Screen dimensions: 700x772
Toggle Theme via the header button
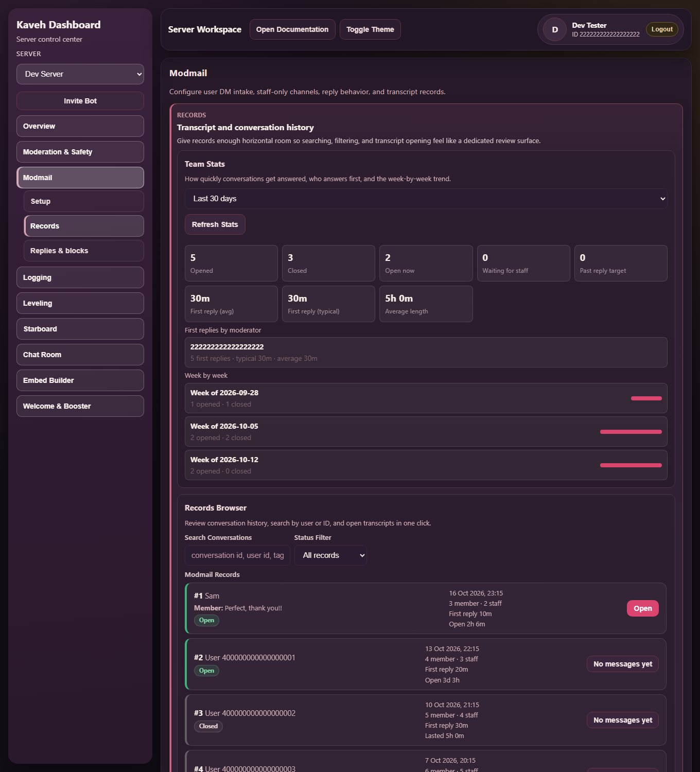[370, 29]
